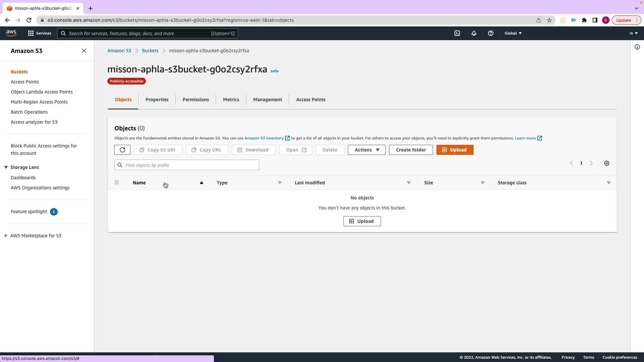The image size is (644, 362).
Task: Open the table preferences gear icon
Action: [x=606, y=164]
